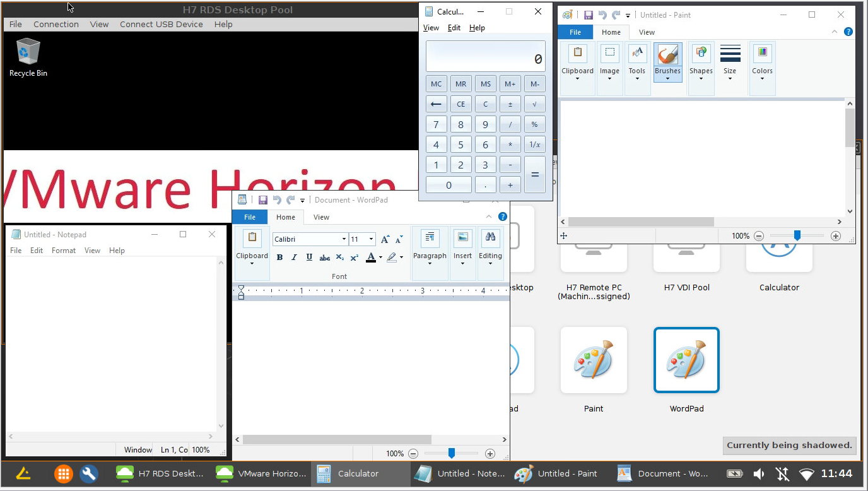Toggle subscript formatting in WordPad

pyautogui.click(x=340, y=257)
